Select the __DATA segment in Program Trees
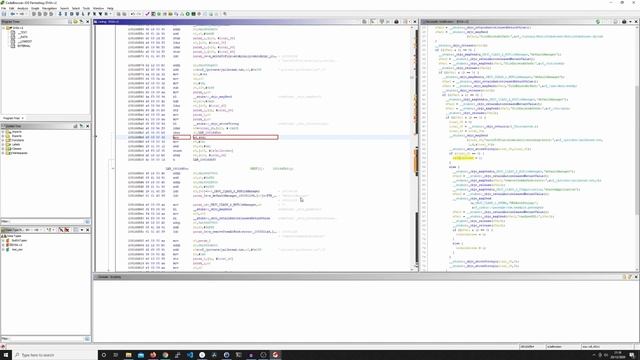The image size is (640, 360). (22, 37)
